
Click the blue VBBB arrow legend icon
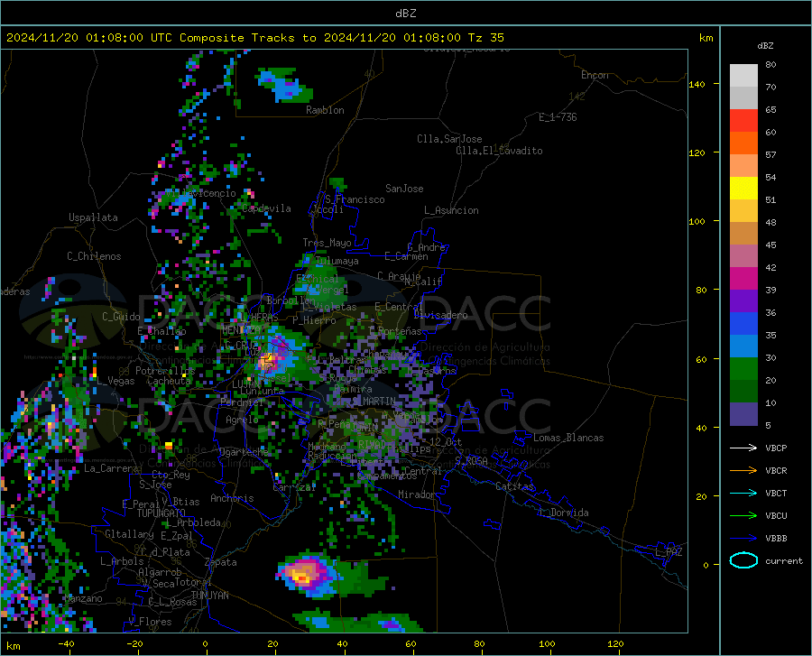point(743,538)
